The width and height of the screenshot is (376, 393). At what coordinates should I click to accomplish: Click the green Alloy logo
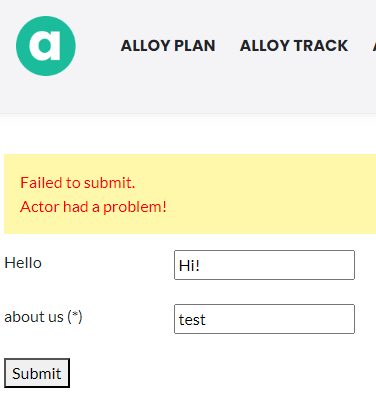point(46,46)
